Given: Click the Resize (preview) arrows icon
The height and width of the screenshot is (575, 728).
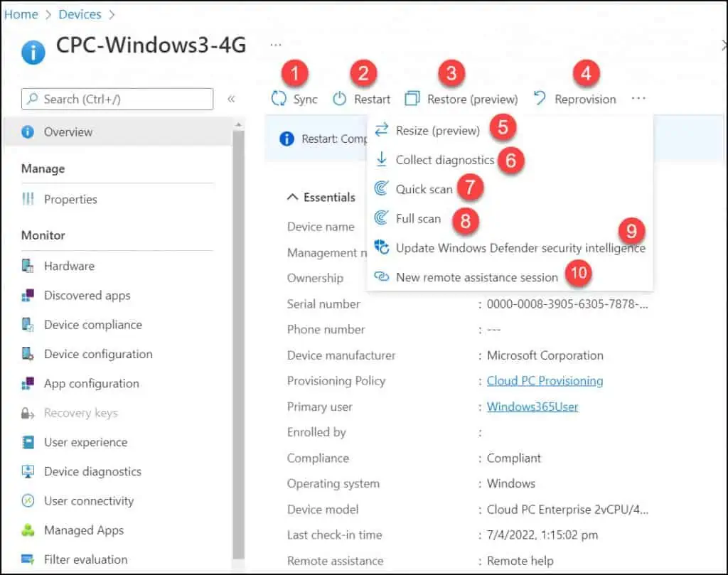Looking at the screenshot, I should [381, 130].
